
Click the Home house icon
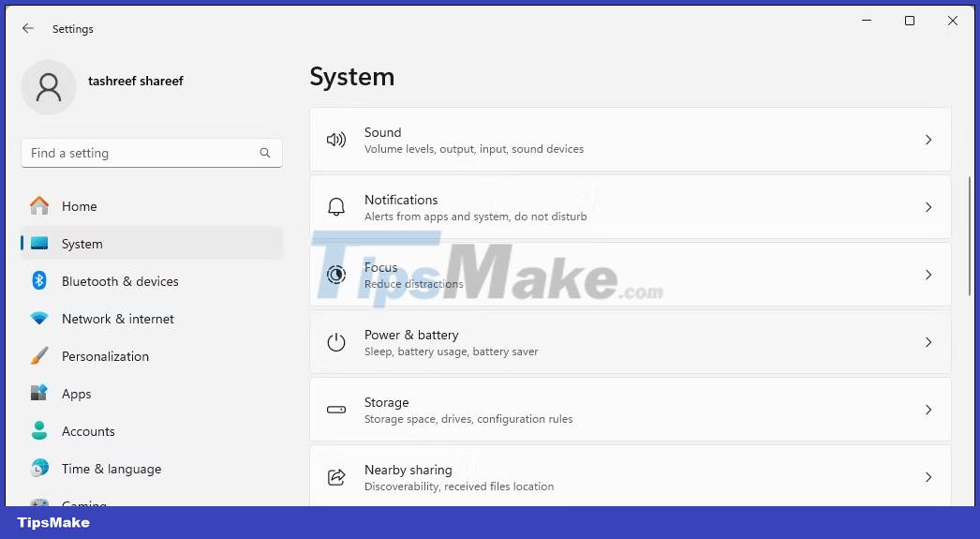[39, 205]
